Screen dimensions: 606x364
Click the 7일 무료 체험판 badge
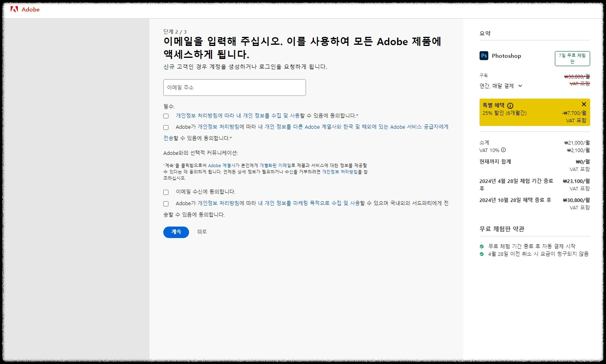pyautogui.click(x=572, y=59)
